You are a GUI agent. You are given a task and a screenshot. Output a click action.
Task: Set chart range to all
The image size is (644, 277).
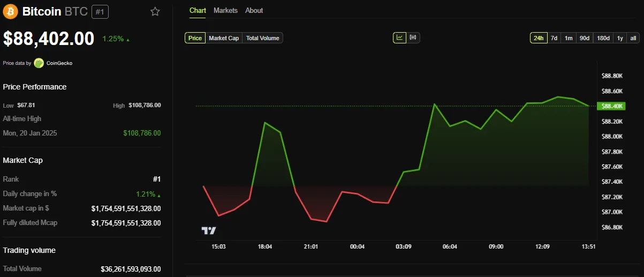click(633, 38)
